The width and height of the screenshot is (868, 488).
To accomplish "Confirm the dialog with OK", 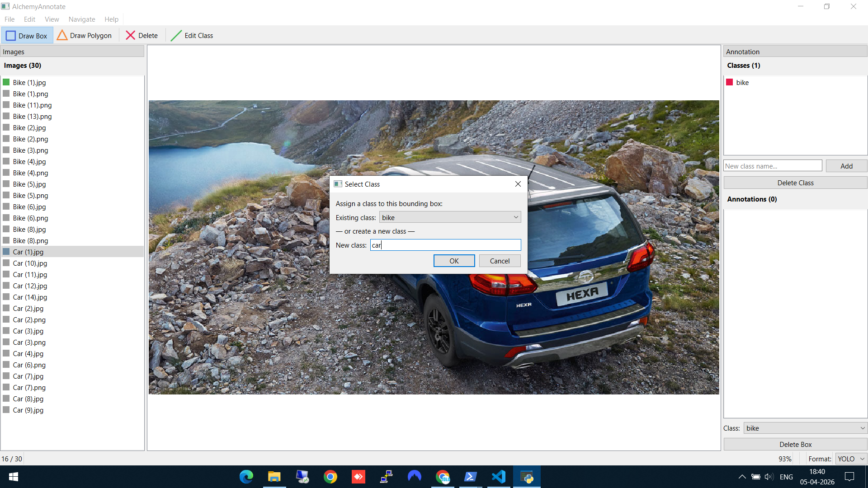I will pos(454,261).
